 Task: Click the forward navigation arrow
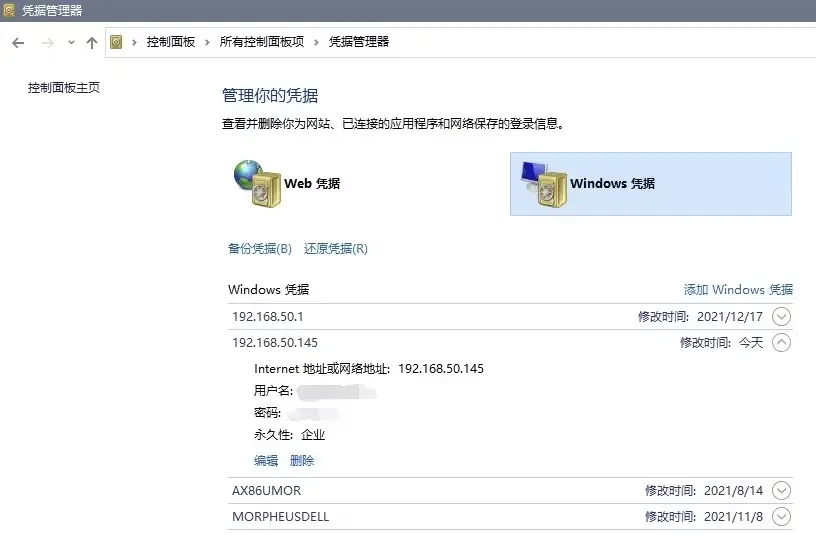coord(48,43)
